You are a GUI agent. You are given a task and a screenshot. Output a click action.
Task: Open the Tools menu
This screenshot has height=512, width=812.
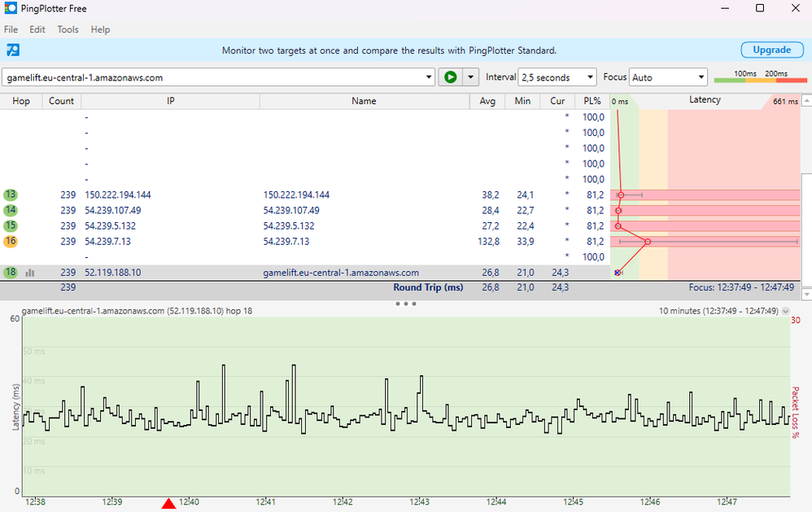coord(68,29)
